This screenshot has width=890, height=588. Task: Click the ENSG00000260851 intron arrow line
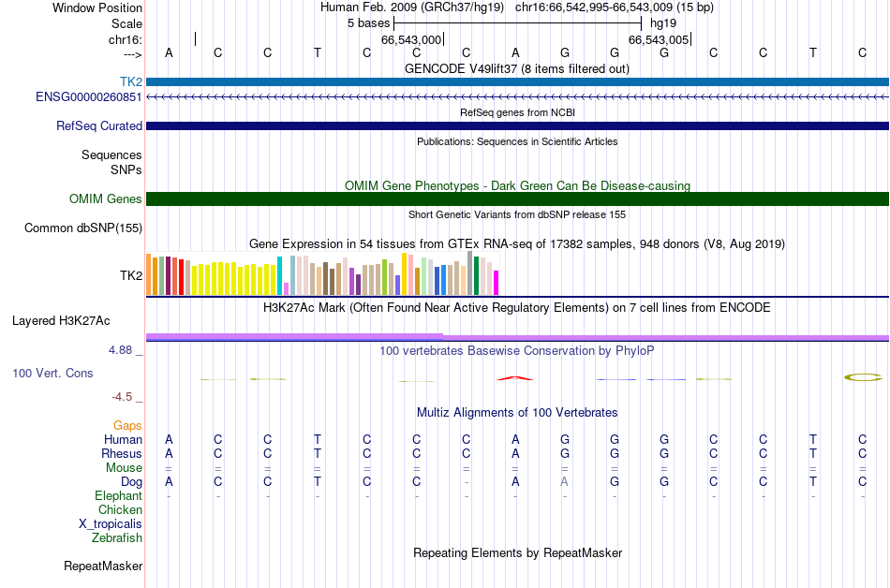click(x=517, y=97)
